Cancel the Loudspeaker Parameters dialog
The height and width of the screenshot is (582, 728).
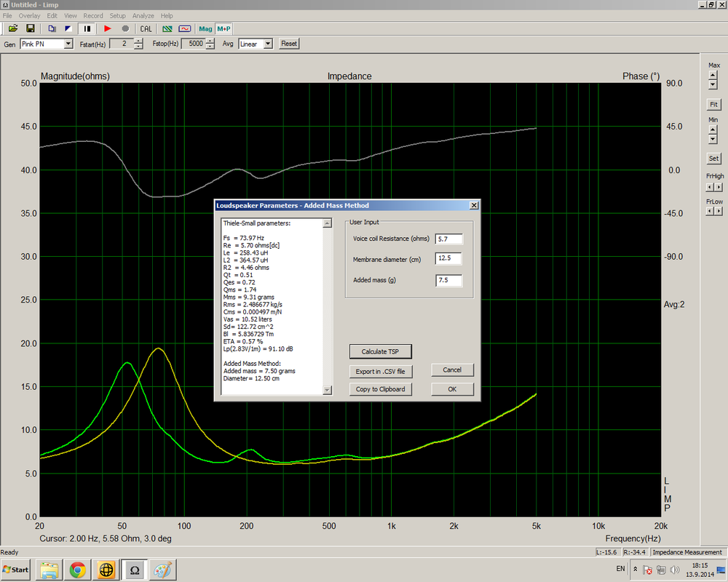(452, 370)
